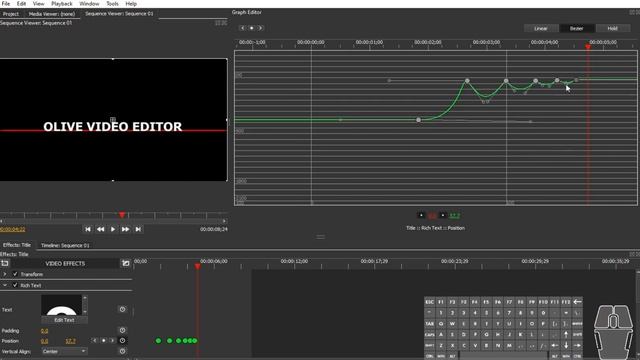Switch to the Effects: Title tab
640x360 pixels.
pyautogui.click(x=17, y=245)
